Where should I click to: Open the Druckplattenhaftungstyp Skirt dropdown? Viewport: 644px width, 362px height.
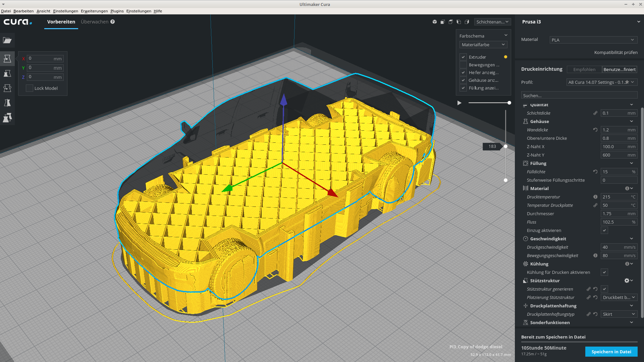click(619, 314)
